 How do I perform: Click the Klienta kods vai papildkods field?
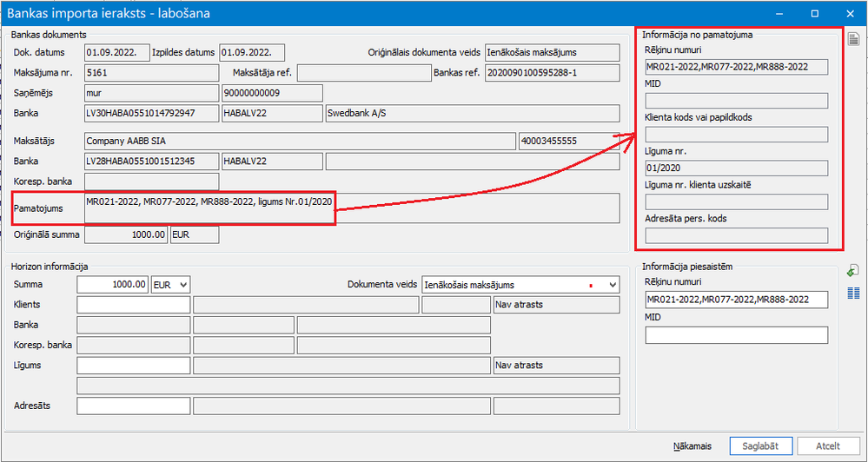tap(737, 135)
